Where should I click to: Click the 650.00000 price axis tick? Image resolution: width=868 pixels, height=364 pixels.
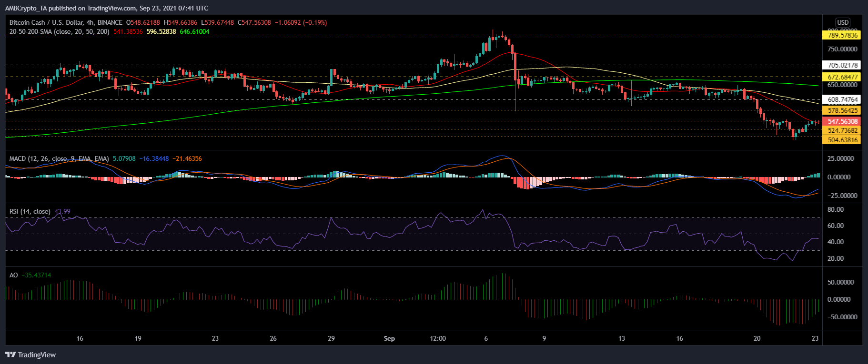[842, 85]
